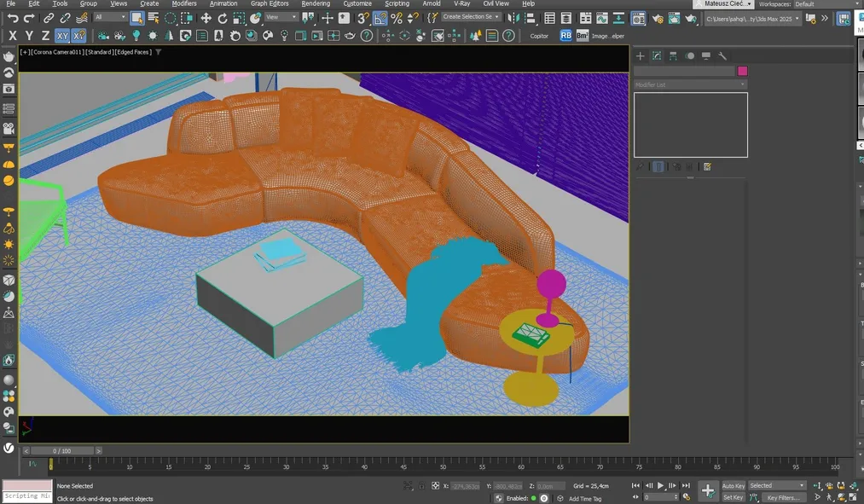Open the Modifiers menu
The width and height of the screenshot is (864, 504).
click(x=184, y=3)
